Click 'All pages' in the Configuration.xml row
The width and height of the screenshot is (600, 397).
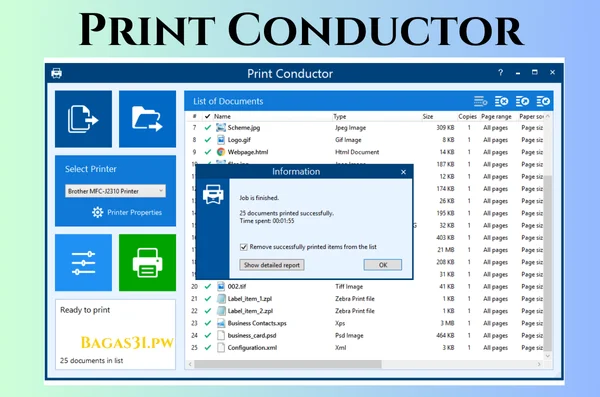[495, 348]
